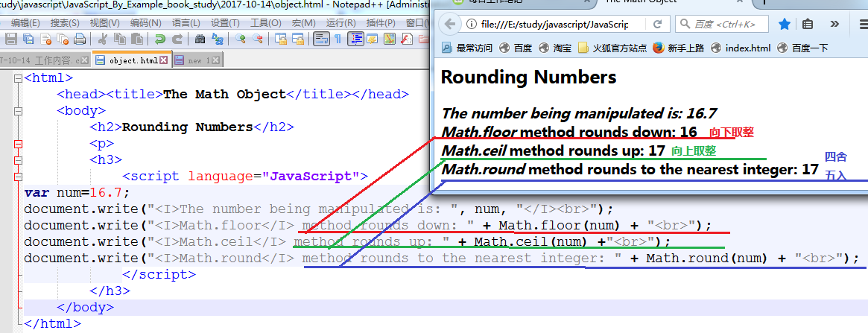Close the new 1 tab with its X
Image resolution: width=868 pixels, height=333 pixels.
pos(216,60)
